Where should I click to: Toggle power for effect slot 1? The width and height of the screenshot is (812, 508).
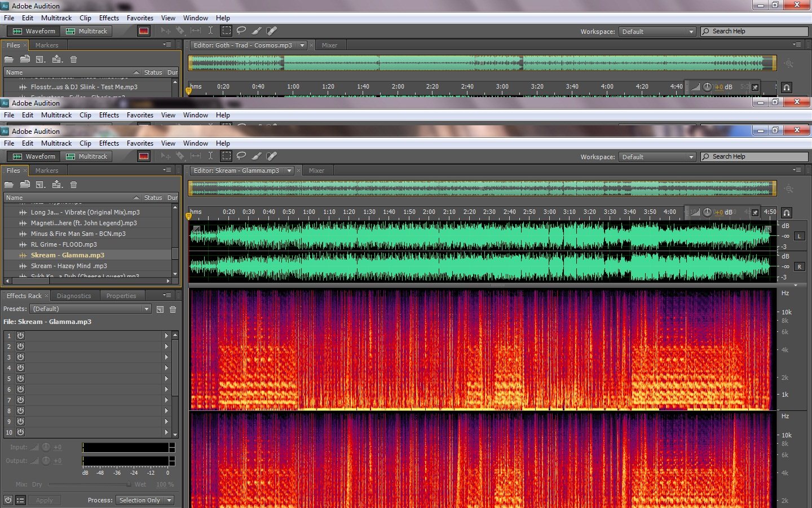pos(20,335)
